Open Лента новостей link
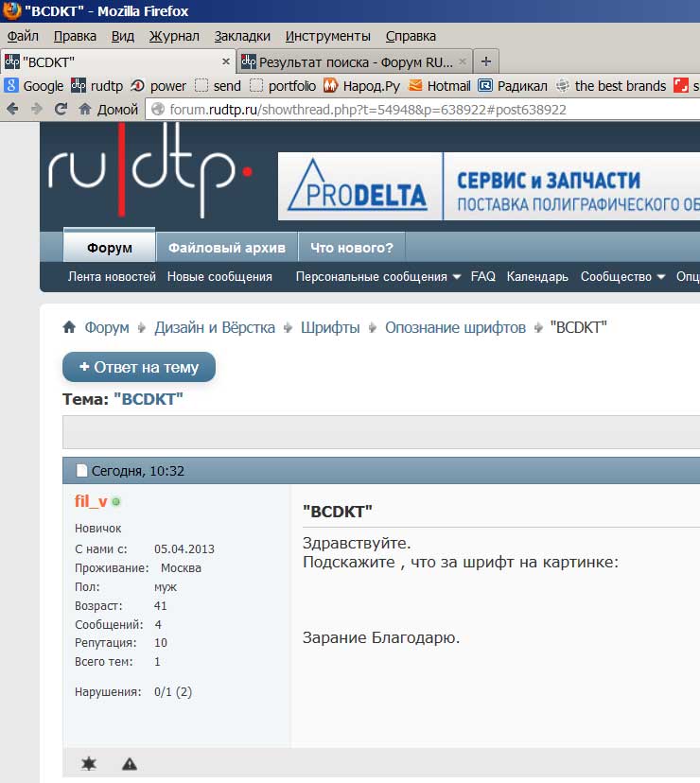Image resolution: width=700 pixels, height=783 pixels. point(112,276)
